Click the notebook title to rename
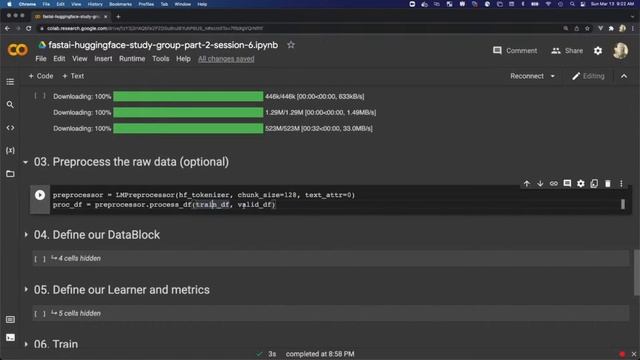This screenshot has height=360, width=640. [x=163, y=45]
